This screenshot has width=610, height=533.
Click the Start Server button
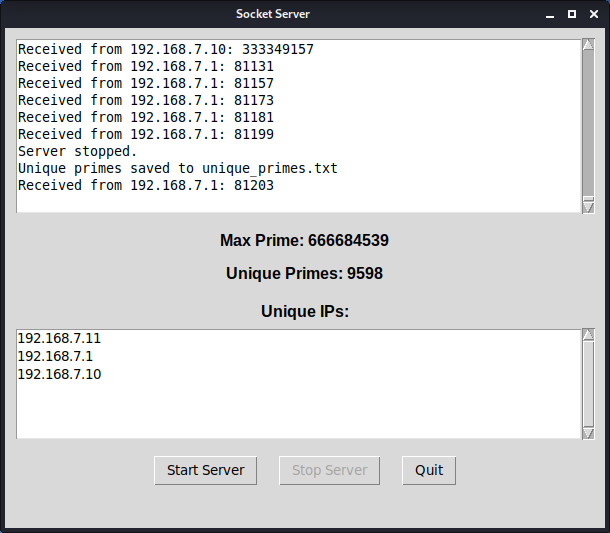tap(206, 470)
